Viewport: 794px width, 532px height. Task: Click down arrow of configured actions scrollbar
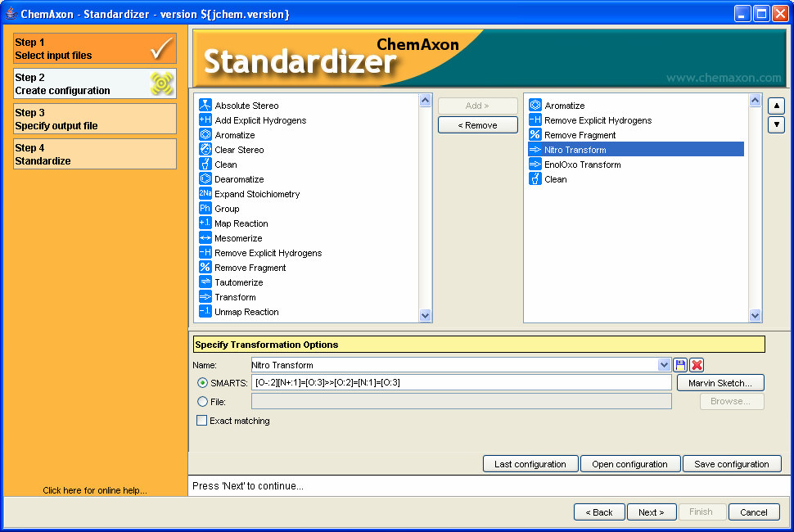pyautogui.click(x=755, y=315)
